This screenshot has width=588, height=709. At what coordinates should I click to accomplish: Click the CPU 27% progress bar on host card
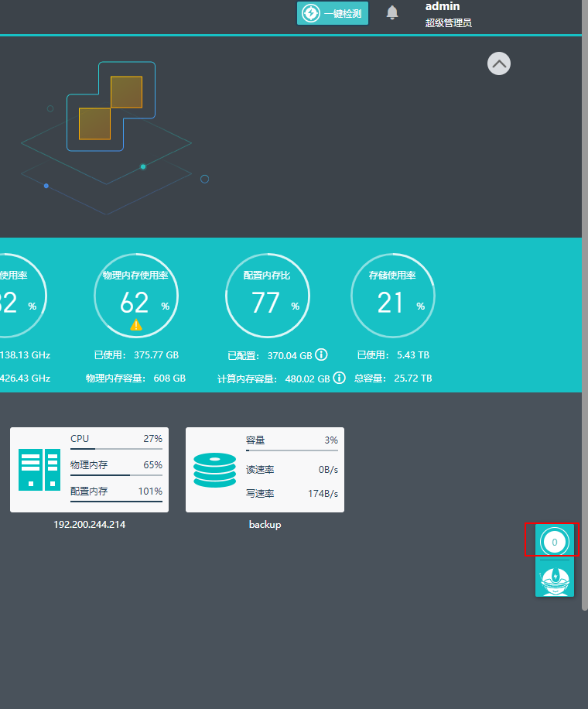(x=116, y=448)
